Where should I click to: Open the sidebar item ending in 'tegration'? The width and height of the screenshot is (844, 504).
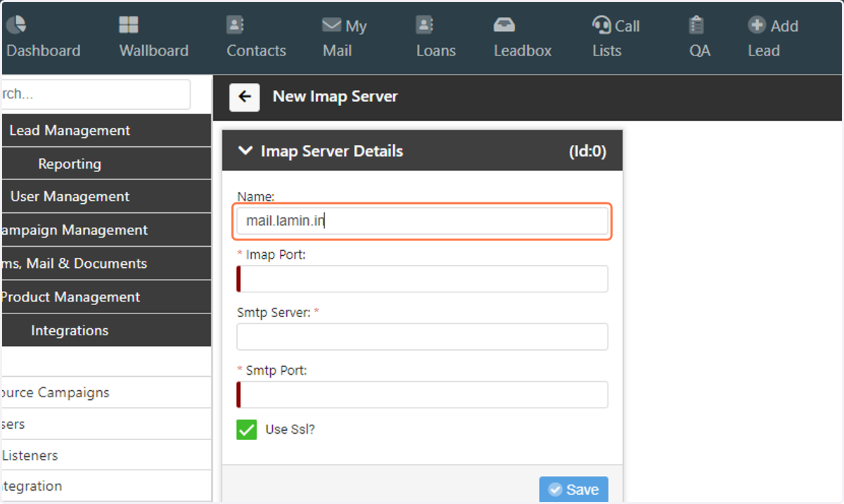click(x=105, y=486)
